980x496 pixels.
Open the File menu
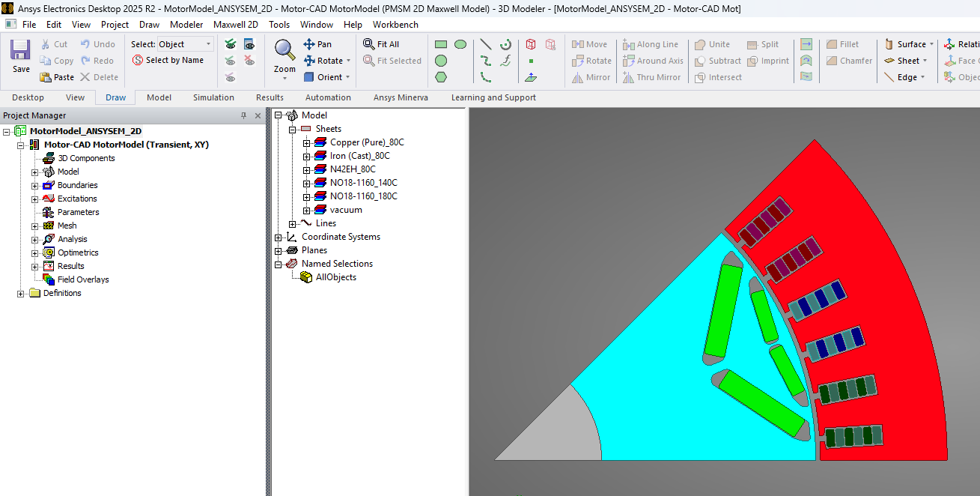pos(29,25)
